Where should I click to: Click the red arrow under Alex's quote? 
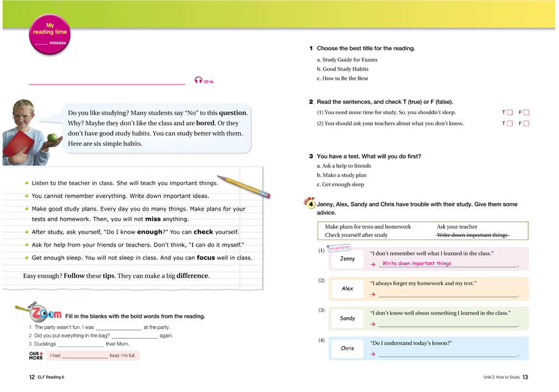coord(373,295)
